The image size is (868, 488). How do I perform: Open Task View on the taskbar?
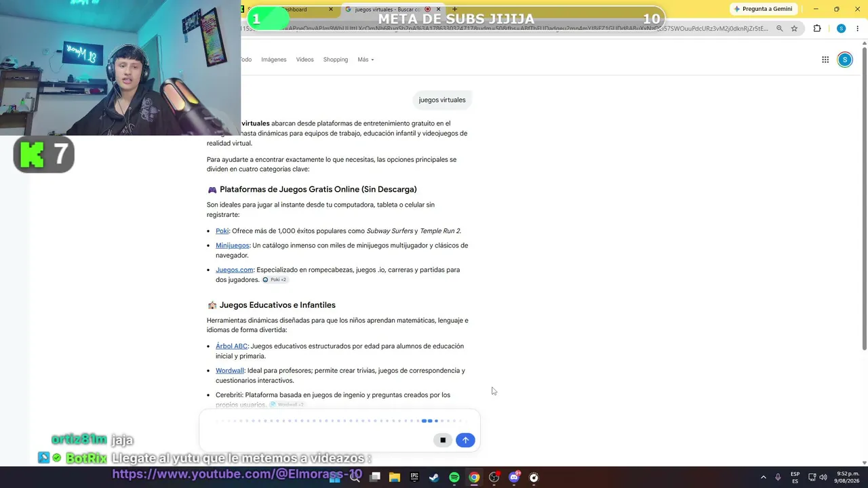click(375, 477)
